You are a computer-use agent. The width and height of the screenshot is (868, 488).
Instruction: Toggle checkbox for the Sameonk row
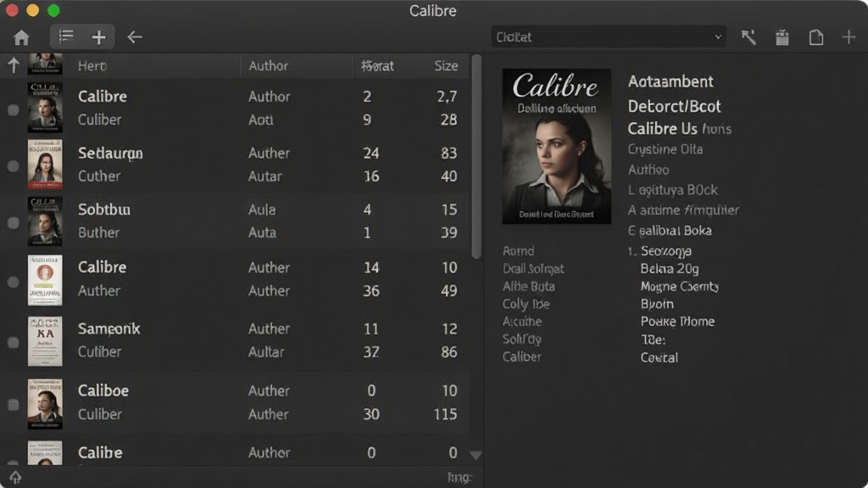click(x=14, y=342)
